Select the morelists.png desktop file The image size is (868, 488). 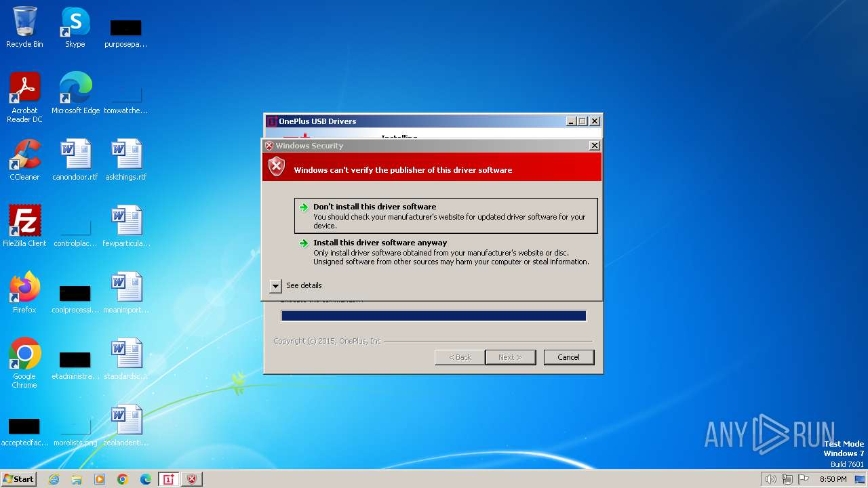click(x=75, y=430)
